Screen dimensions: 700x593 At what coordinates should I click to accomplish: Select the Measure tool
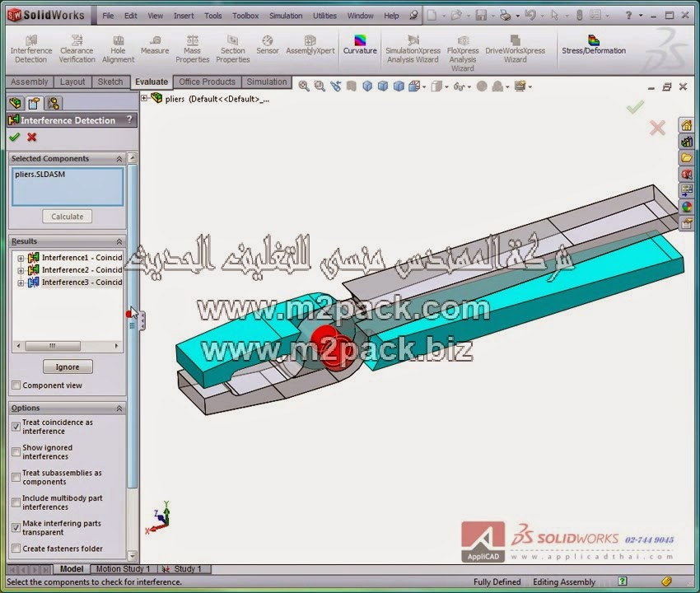click(x=155, y=45)
